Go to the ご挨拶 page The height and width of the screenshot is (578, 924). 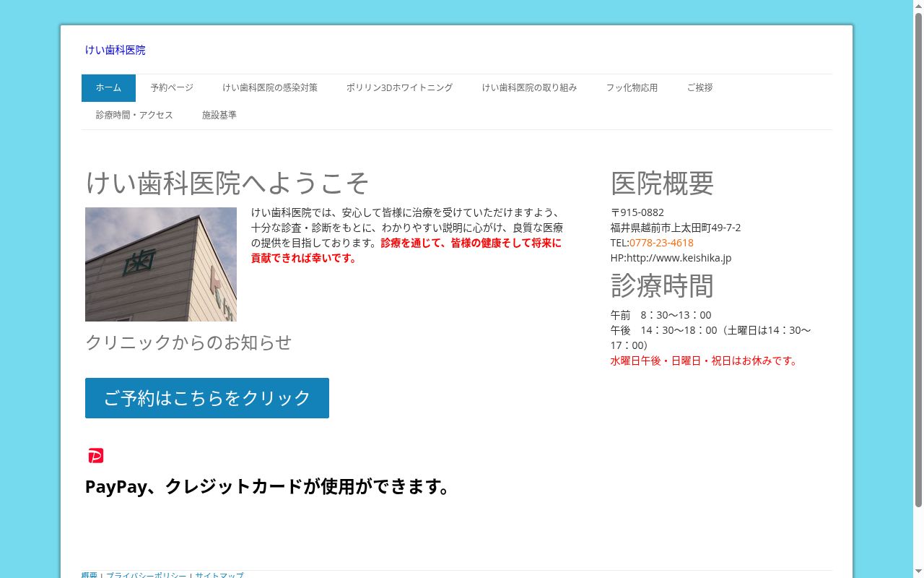click(699, 87)
